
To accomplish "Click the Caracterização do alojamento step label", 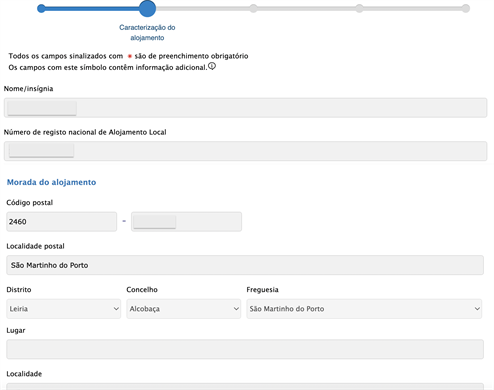I will click(147, 32).
